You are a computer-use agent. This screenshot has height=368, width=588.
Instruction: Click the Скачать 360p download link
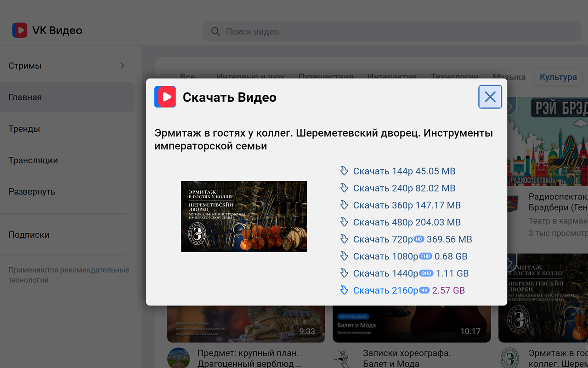(407, 205)
